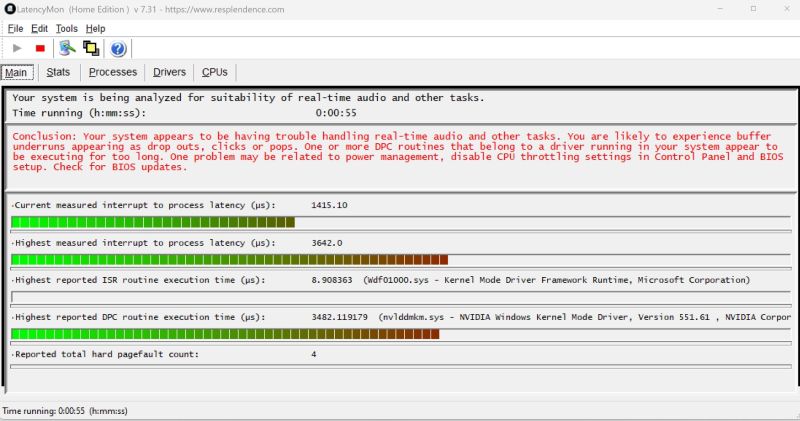Minimize the LatencyMon window

click(x=720, y=9)
